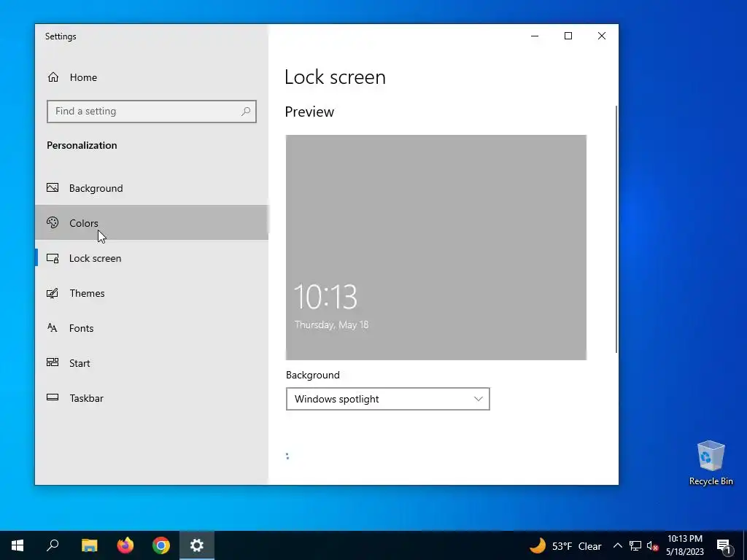Click the muted volume icon
The image size is (747, 560).
(652, 545)
